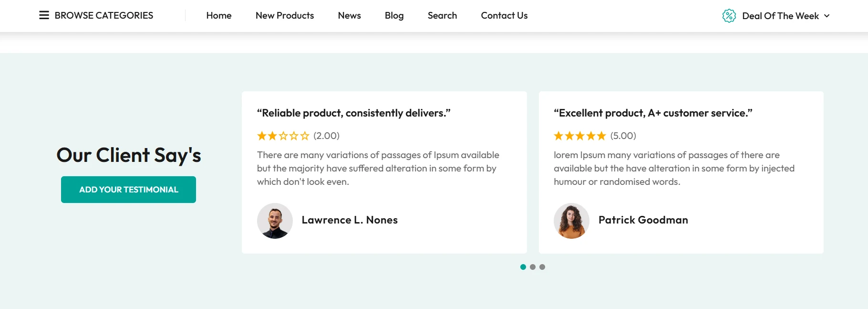Click Lawrence L. Nones' avatar photo
This screenshot has height=309, width=868.
coord(275,221)
